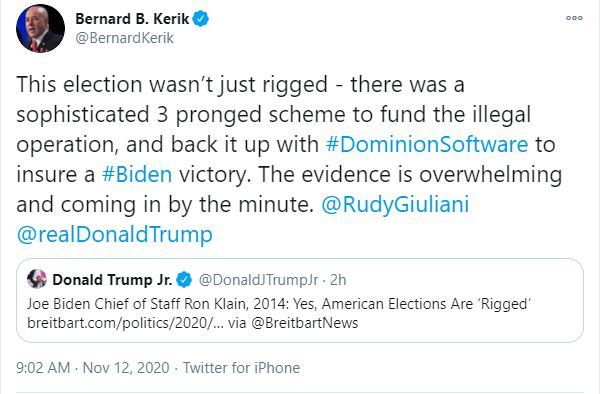601x394 pixels.
Task: Open the @BernardKerik handle link
Action: coord(125,38)
